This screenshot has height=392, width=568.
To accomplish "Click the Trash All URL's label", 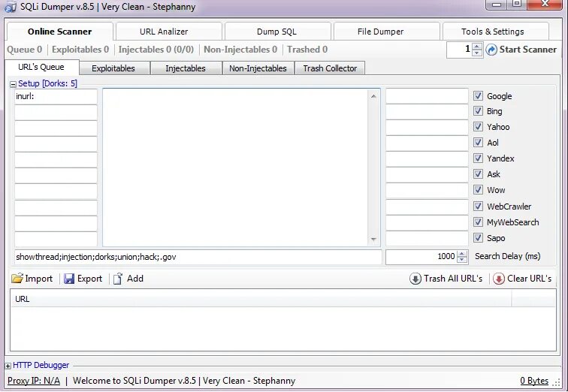I will [453, 279].
